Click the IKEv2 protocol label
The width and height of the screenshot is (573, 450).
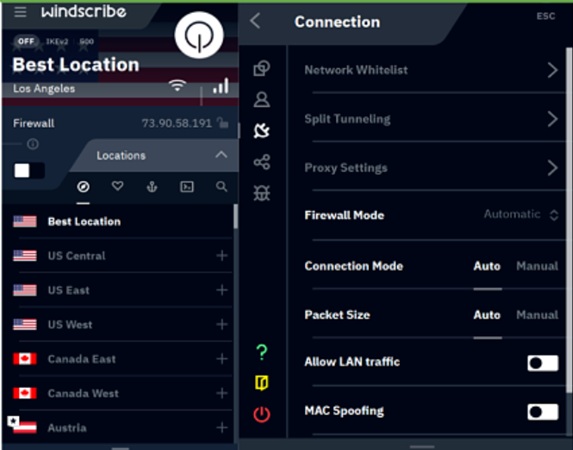57,41
